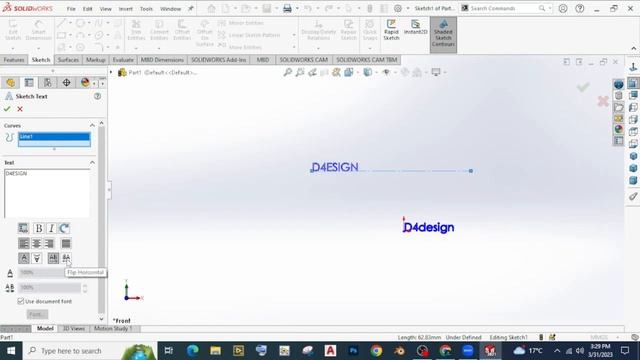Collapse the Text section
Viewport: 640px width, 360px height.
[x=92, y=162]
